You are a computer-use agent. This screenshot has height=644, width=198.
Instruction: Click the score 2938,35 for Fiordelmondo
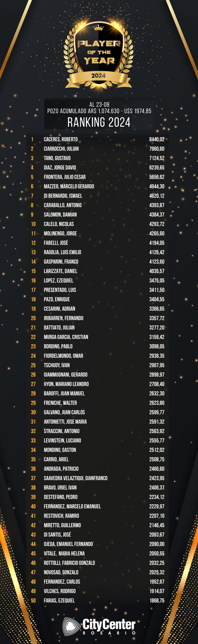[x=157, y=356]
